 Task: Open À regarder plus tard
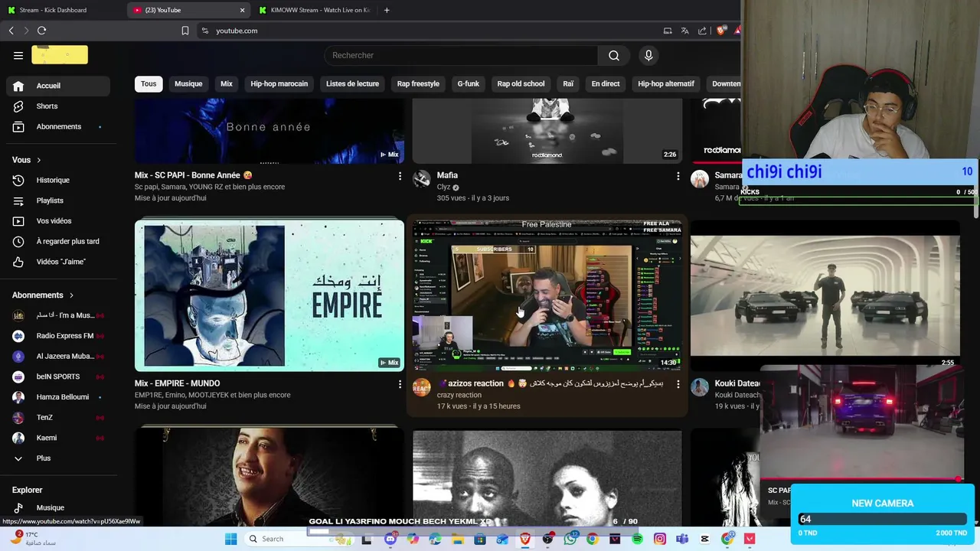(x=58, y=242)
